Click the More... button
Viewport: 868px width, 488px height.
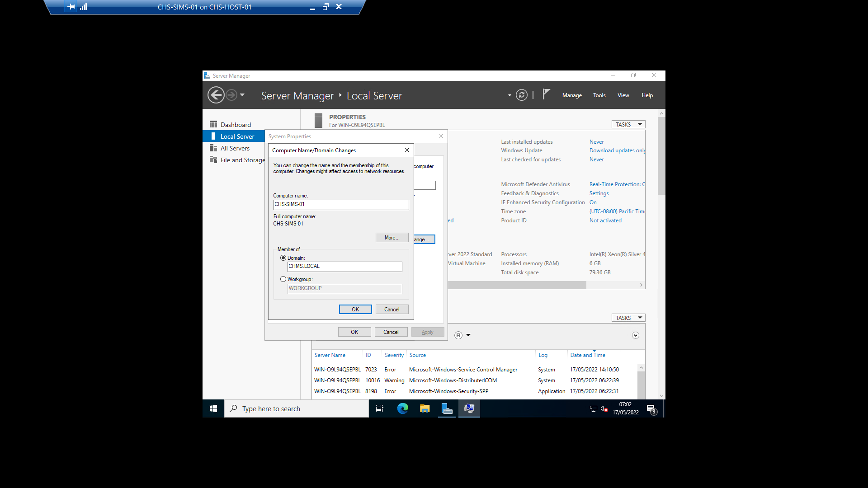(x=392, y=238)
